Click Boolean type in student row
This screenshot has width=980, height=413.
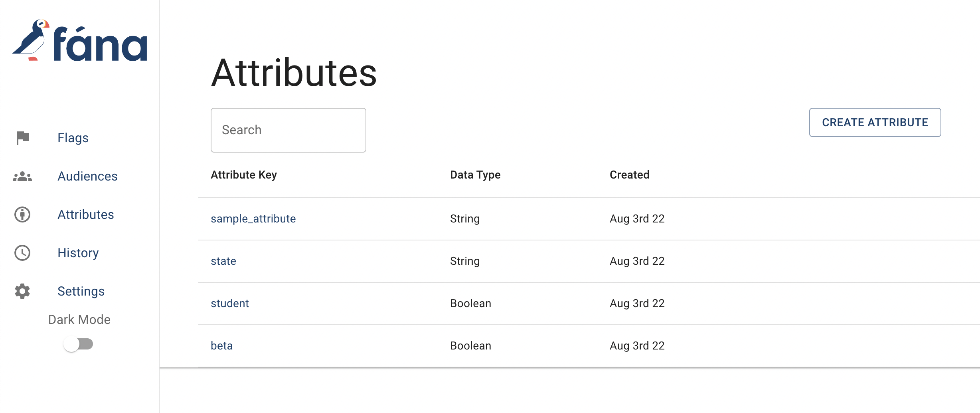(471, 304)
